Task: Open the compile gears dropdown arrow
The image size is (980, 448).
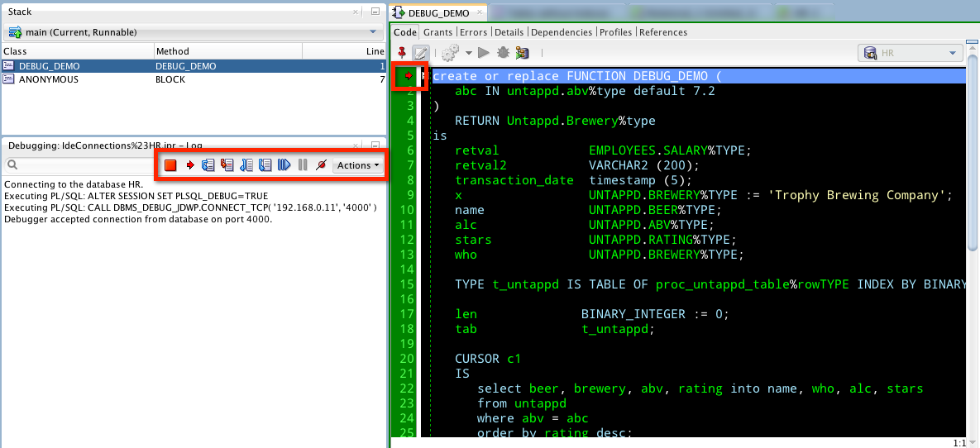Action: 469,54
